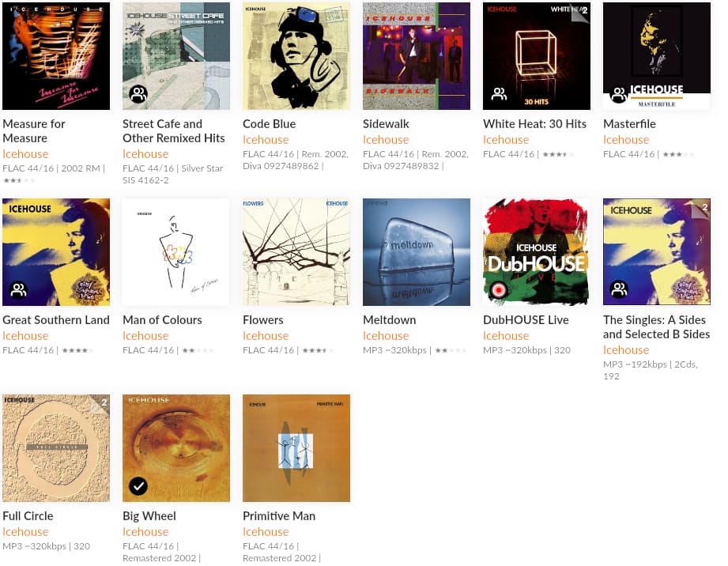Click the people icon on White Heat cover
This screenshot has width=728, height=566.
pos(499,94)
